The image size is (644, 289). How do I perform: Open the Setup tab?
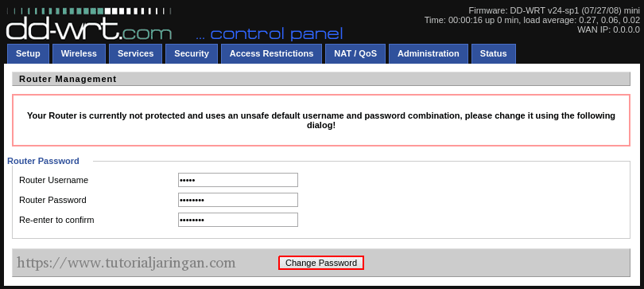coord(28,54)
